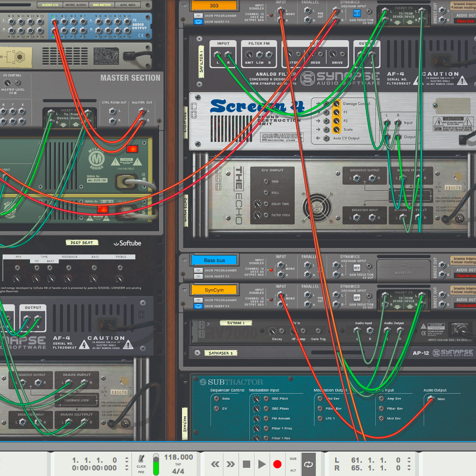This screenshot has width=476, height=476.
Task: Collapse the Bass bus channel with fold arrow
Action: (x=184, y=260)
